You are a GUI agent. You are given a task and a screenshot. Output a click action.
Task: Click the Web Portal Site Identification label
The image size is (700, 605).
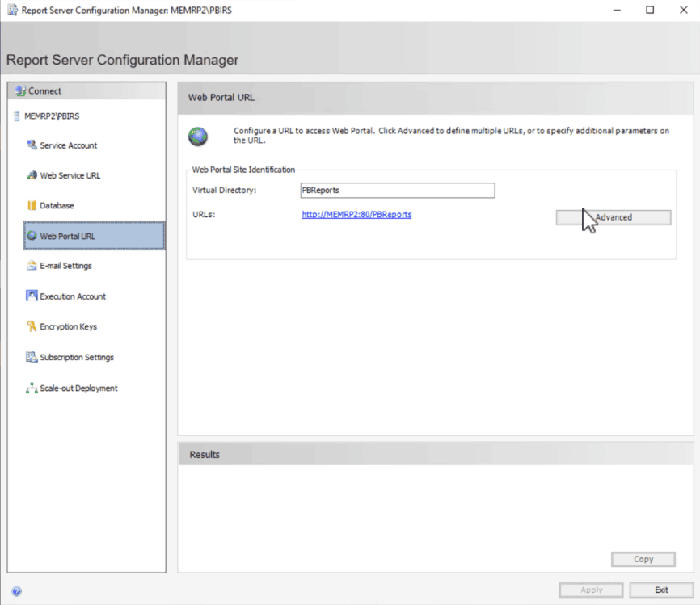coord(243,170)
